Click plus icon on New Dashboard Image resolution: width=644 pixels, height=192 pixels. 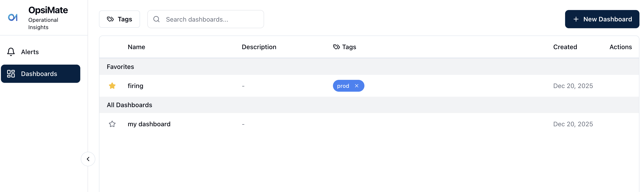[x=576, y=19]
